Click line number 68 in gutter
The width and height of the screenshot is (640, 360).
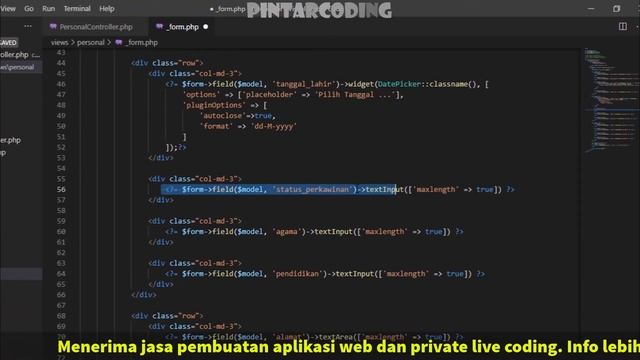[61, 316]
